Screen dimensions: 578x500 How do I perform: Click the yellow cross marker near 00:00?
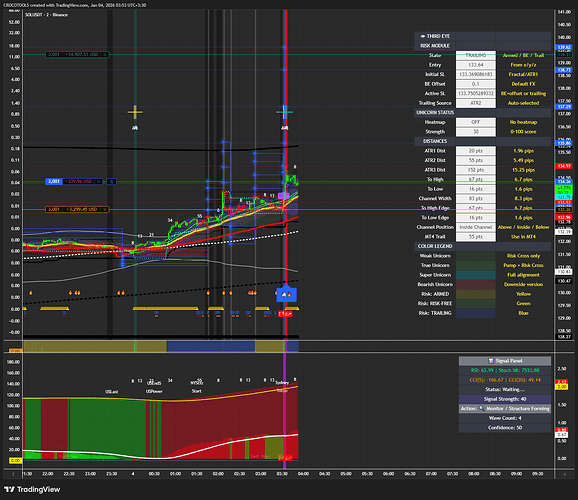(x=135, y=112)
